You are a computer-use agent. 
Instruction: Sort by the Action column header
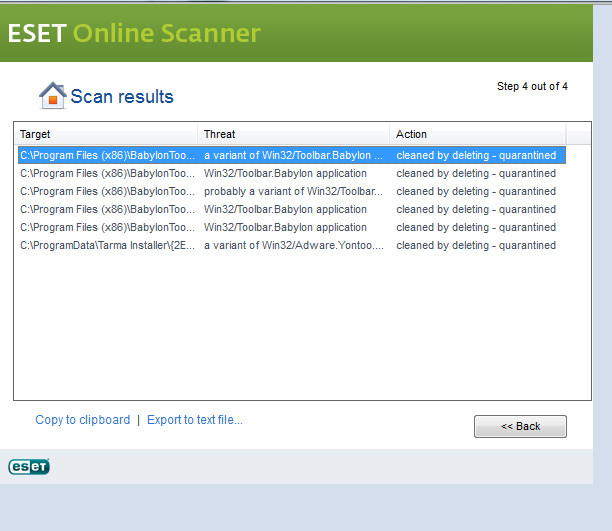point(477,134)
